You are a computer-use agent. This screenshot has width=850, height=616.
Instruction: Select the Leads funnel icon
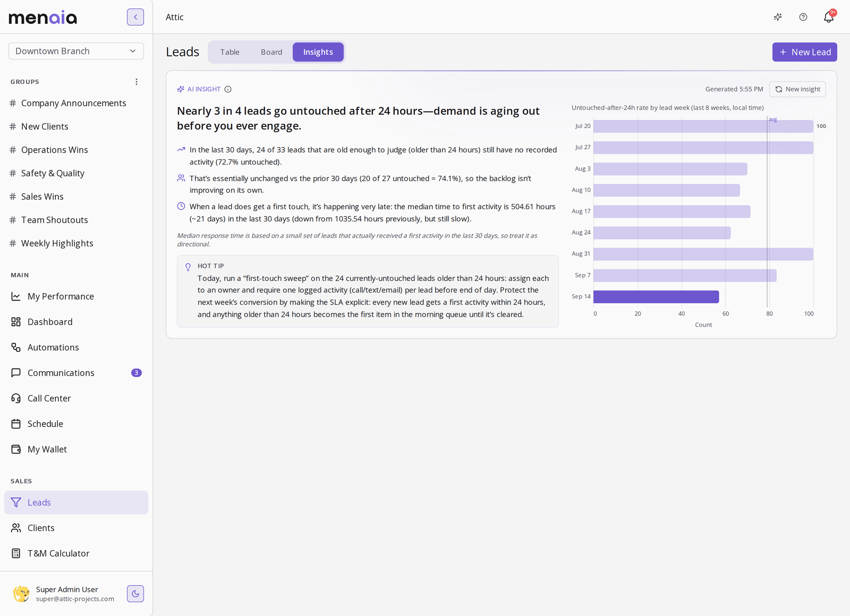[16, 502]
